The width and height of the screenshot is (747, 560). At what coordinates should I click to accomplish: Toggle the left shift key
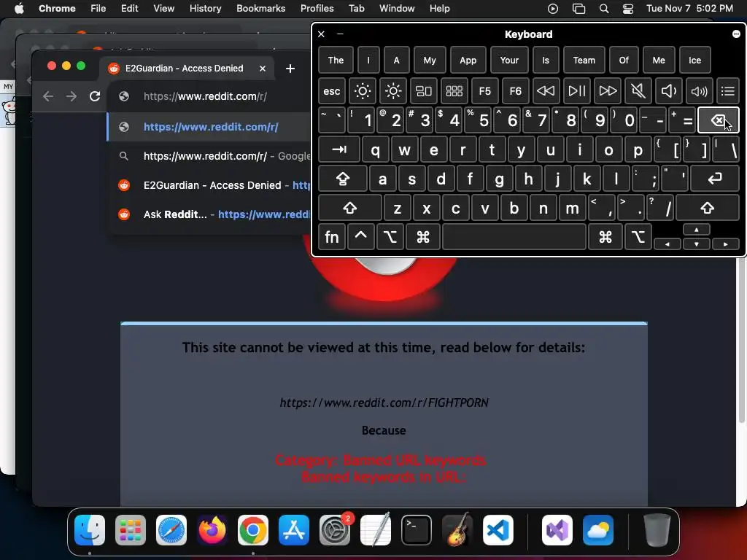click(349, 208)
